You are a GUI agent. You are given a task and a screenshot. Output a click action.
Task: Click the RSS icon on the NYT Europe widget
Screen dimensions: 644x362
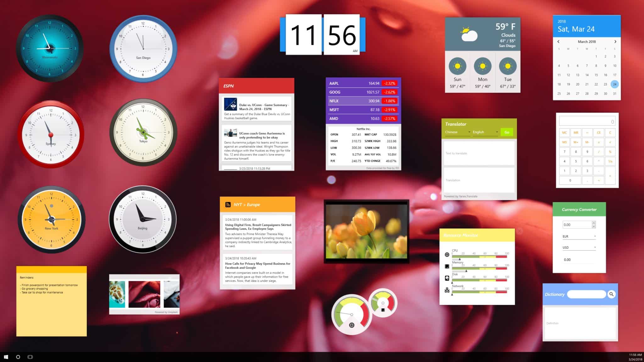click(228, 204)
